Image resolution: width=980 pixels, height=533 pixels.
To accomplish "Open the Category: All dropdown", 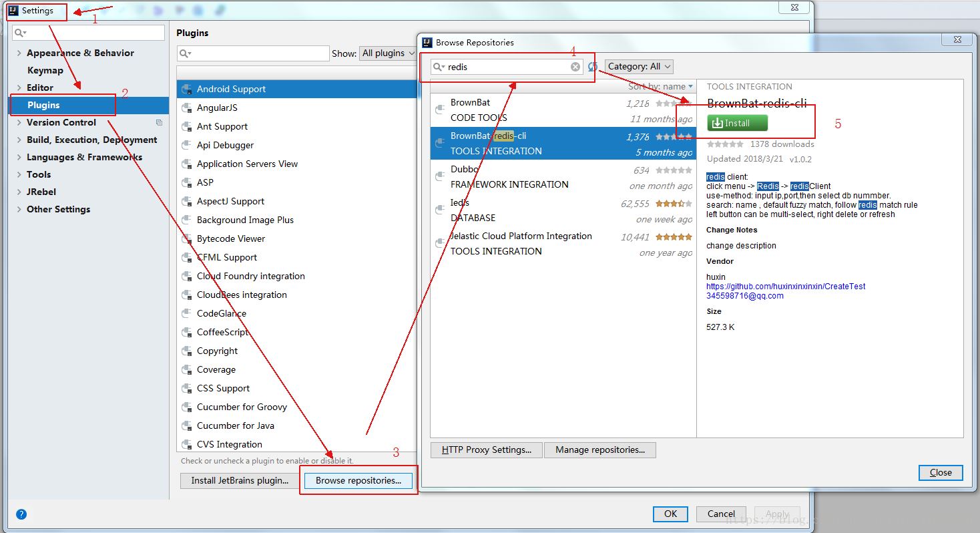I will click(x=639, y=67).
